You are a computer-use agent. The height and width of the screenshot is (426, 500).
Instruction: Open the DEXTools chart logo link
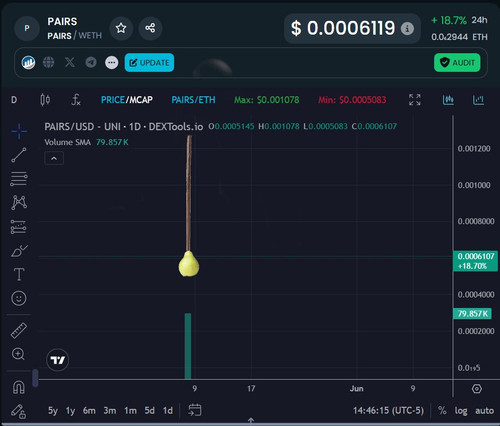28,62
